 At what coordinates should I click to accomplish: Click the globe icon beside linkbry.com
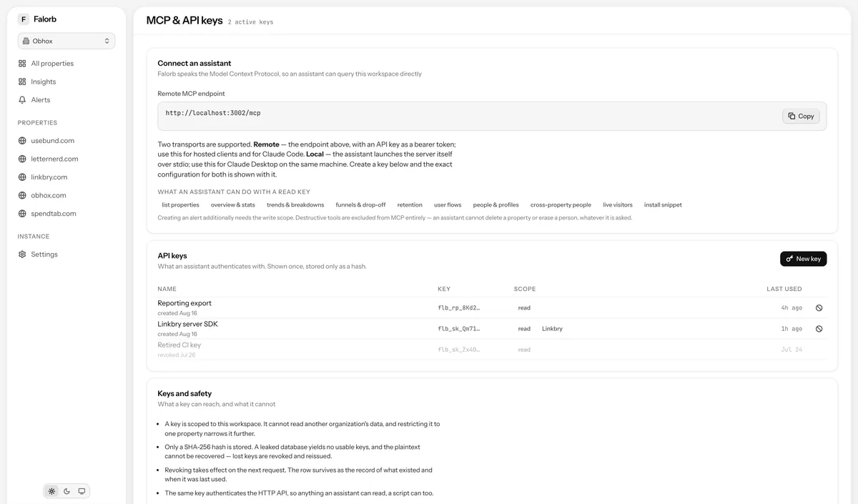(22, 177)
